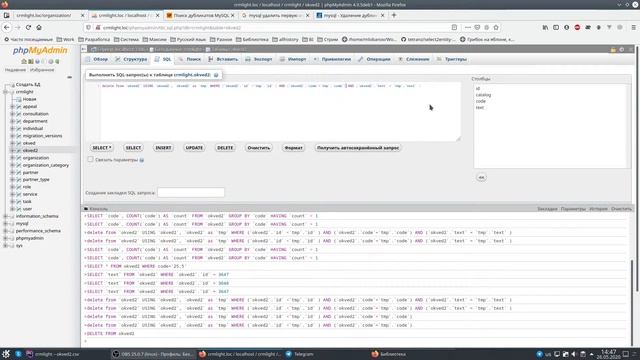Click the lock icon in phpMyAdmin header
Viewport: 640px width, 360px height.
click(613, 49)
